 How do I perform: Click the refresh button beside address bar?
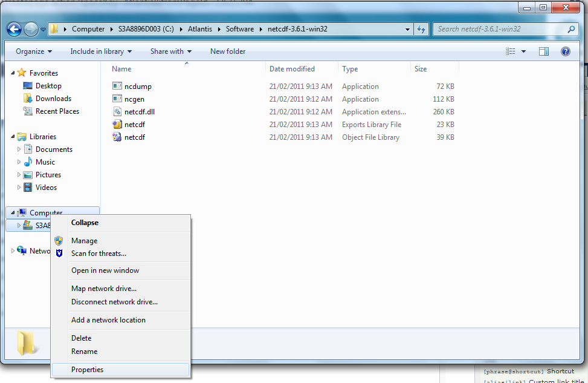[421, 29]
